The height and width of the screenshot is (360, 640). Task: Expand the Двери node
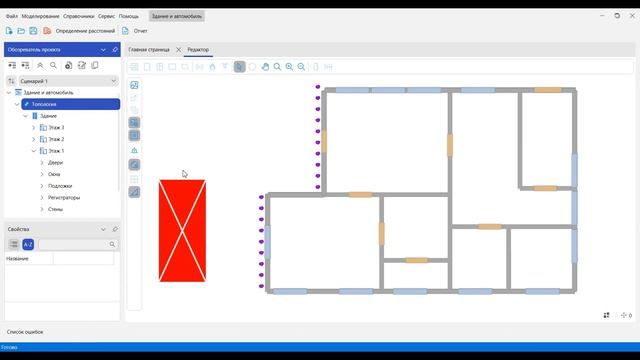coord(42,162)
